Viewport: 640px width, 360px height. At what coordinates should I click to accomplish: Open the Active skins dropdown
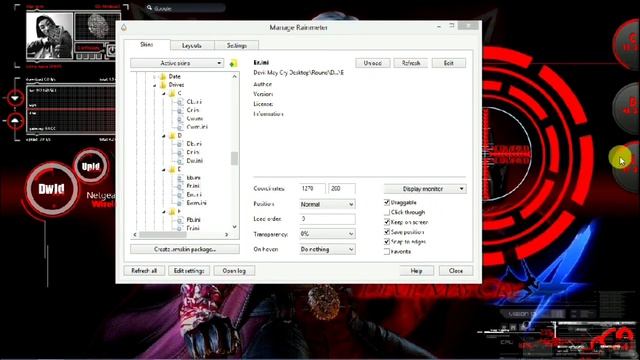[177, 63]
